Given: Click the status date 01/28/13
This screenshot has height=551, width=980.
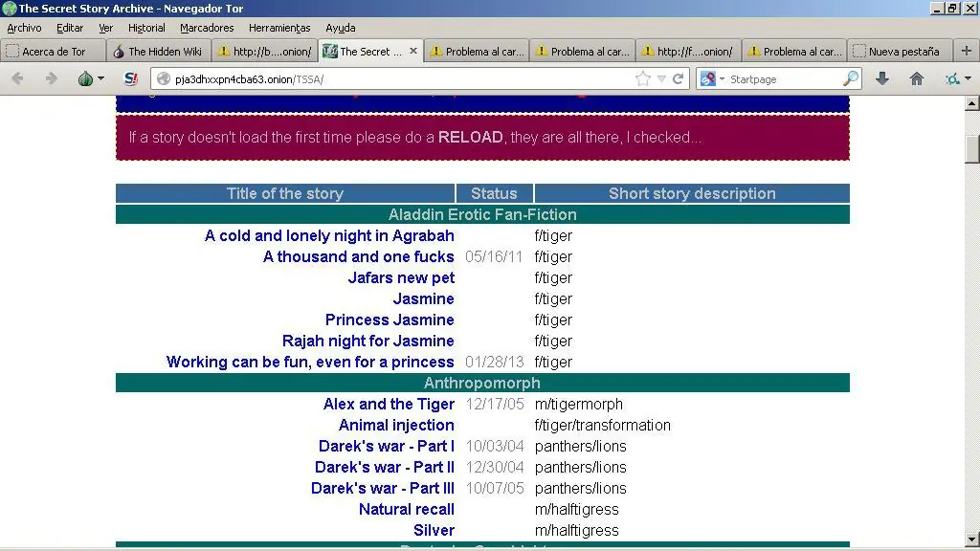Looking at the screenshot, I should [494, 362].
